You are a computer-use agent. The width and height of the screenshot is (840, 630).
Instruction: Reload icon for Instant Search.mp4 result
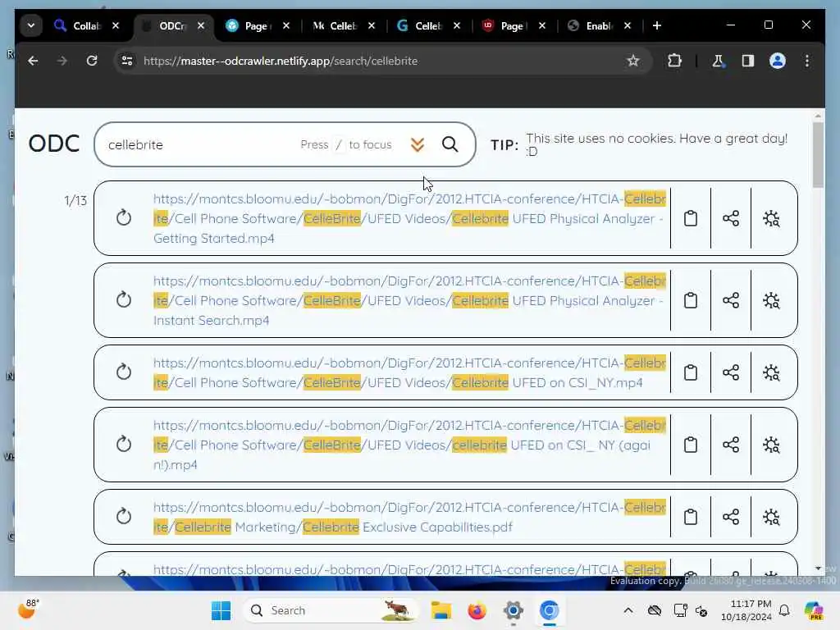pos(124,299)
